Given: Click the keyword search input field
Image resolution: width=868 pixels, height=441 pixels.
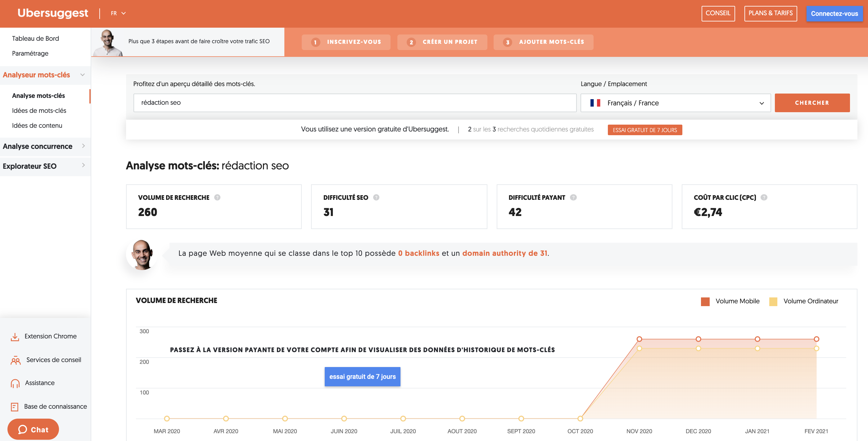Looking at the screenshot, I should coord(355,103).
